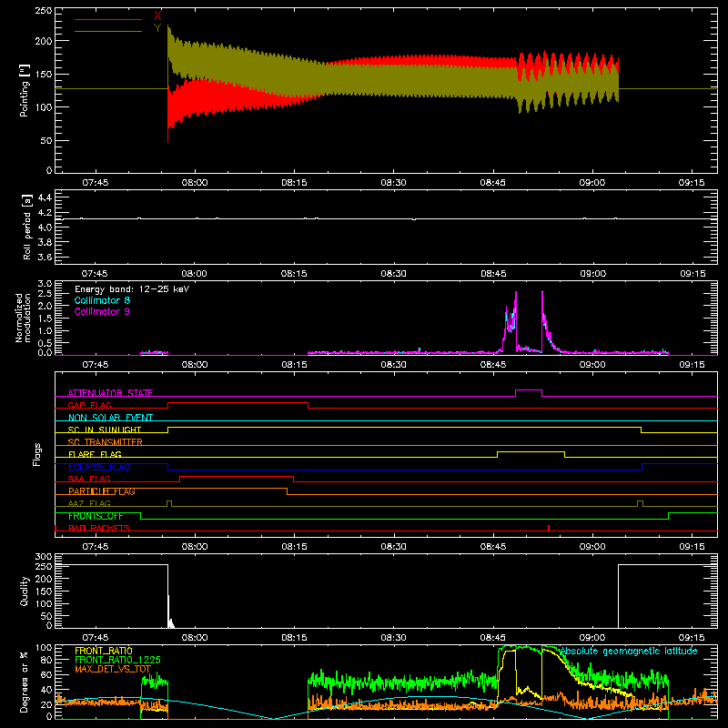
Task: Click 08:15 tick label under Flags plot
Action: pyautogui.click(x=294, y=547)
